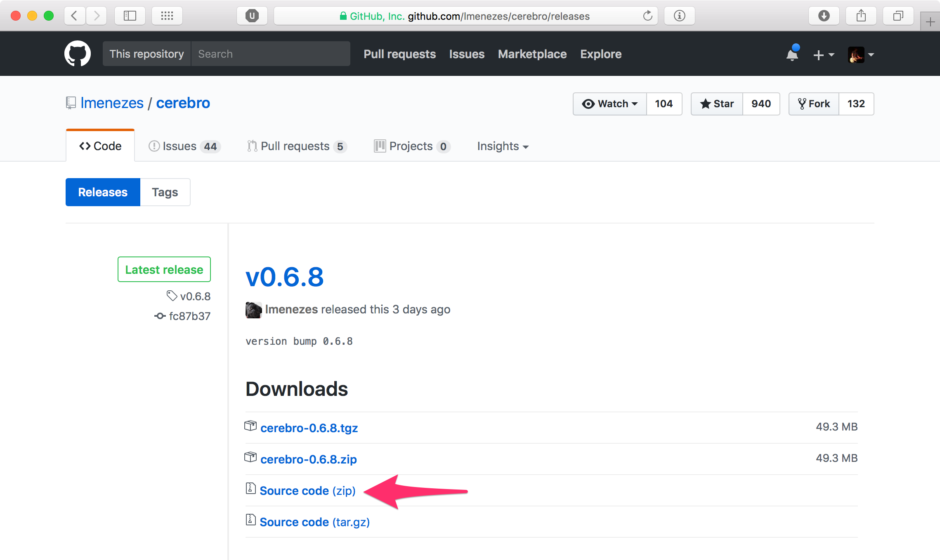940x560 pixels.
Task: Select the Releases button
Action: 103,192
